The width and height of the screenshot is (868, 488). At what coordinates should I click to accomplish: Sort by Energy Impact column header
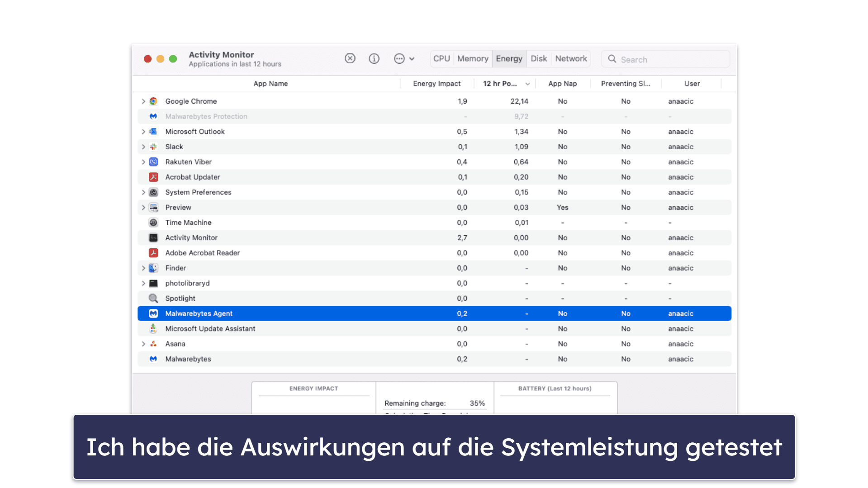(436, 84)
